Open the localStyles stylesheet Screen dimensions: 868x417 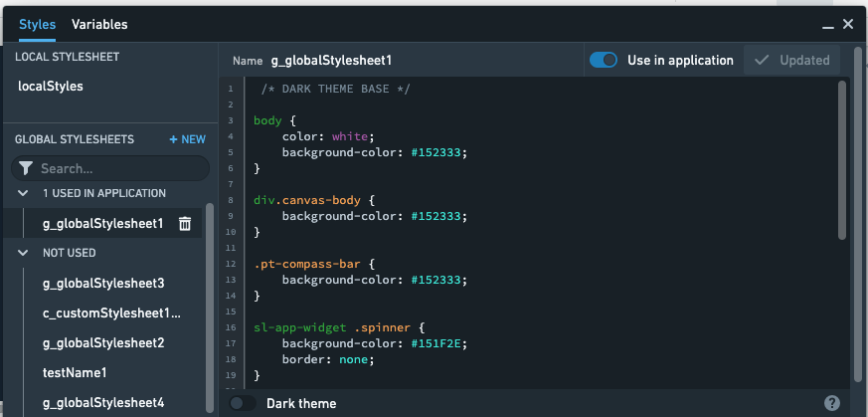tap(51, 87)
